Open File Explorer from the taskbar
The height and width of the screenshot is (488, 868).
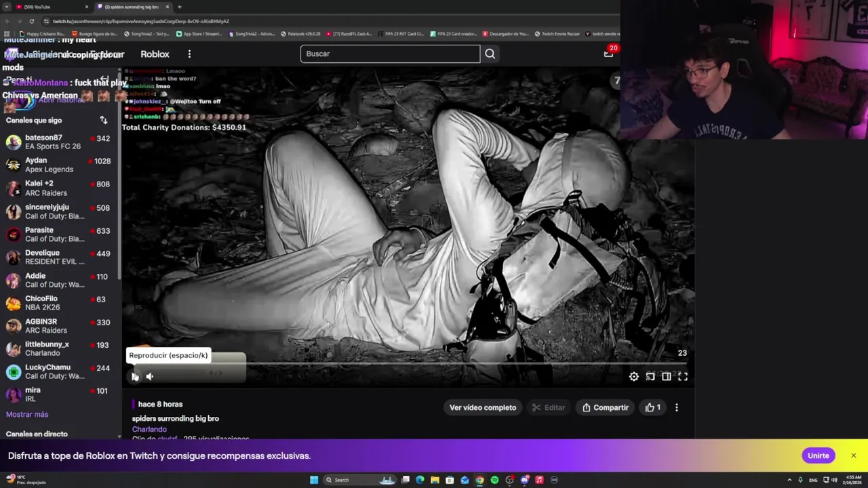(x=435, y=480)
